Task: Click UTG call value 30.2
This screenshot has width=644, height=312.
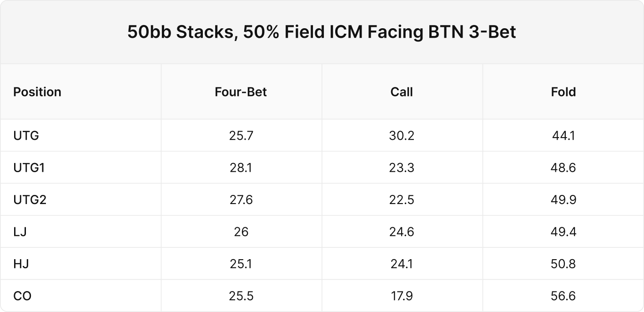Action: [402, 136]
